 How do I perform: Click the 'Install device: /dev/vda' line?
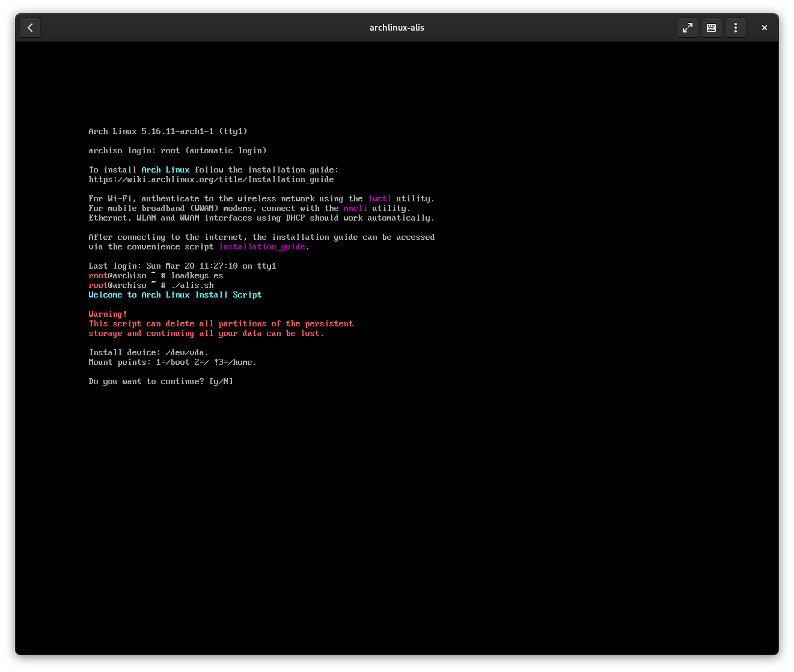148,353
